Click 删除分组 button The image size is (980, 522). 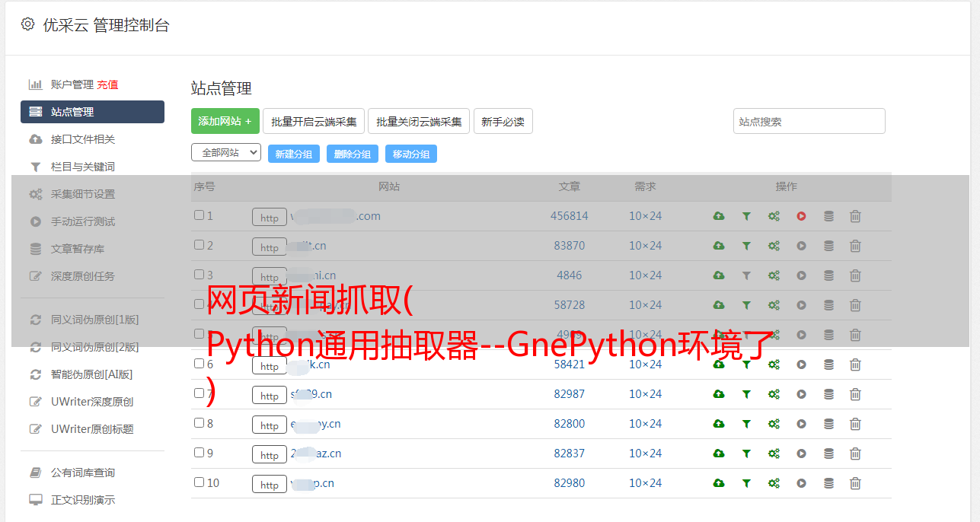pos(353,154)
